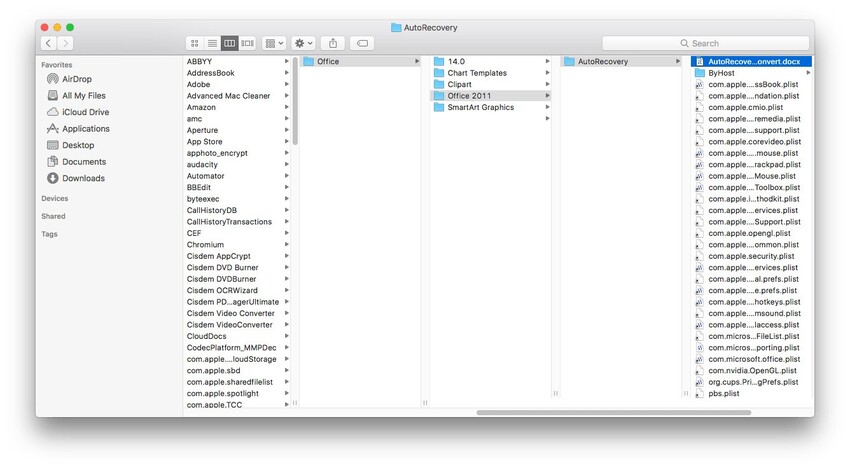The width and height of the screenshot is (850, 468).
Task: Click the Tags sidebar heading
Action: pos(49,234)
